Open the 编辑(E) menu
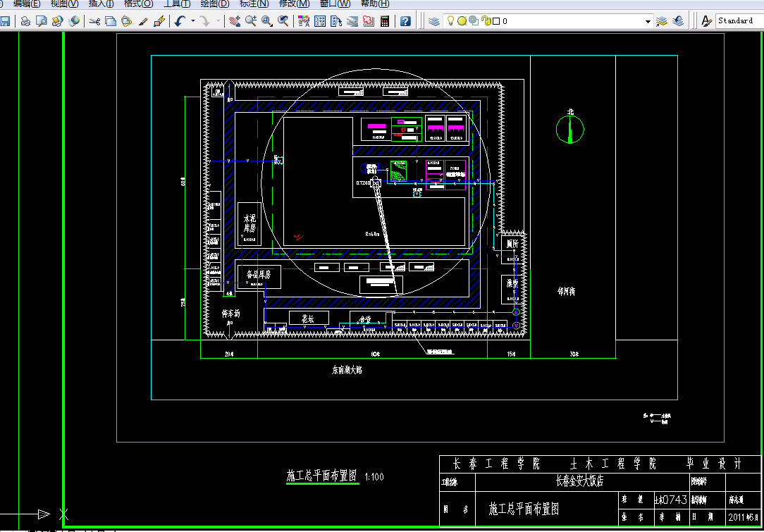Image resolution: width=764 pixels, height=532 pixels. 27,4
